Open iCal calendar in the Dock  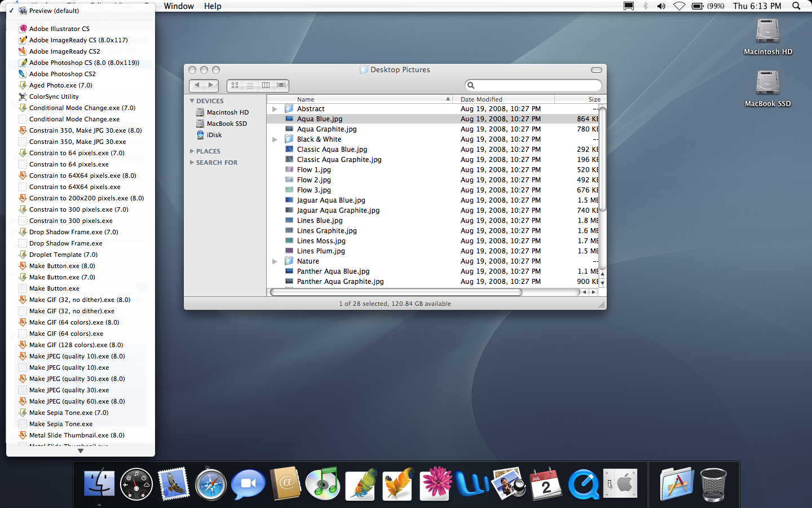tap(546, 484)
